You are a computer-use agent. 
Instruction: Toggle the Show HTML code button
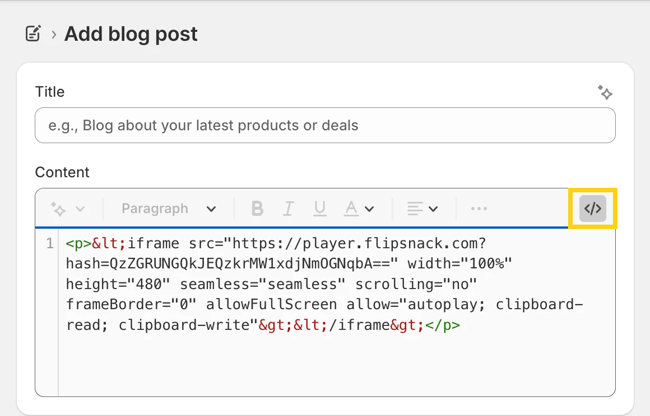tap(593, 209)
